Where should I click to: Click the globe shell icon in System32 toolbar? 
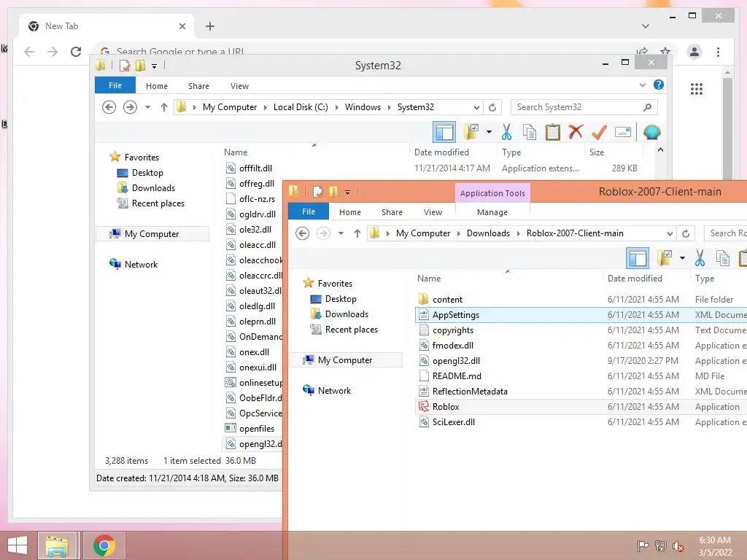tap(651, 132)
